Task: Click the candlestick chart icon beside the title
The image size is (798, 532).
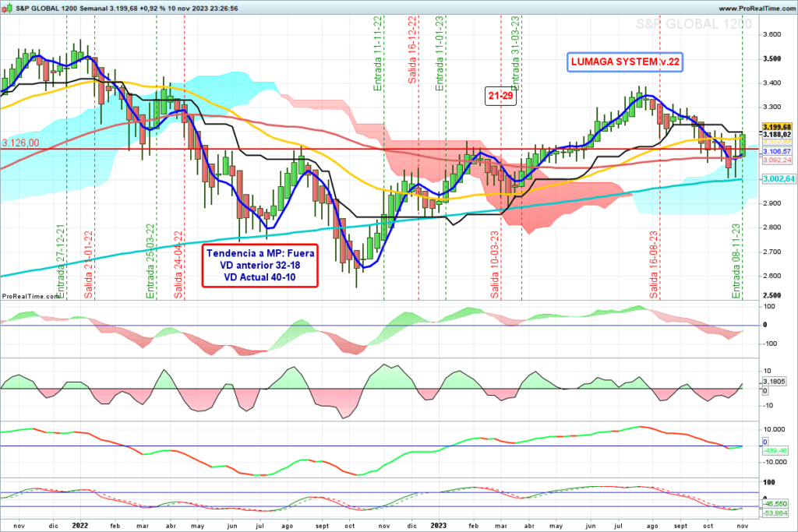Action: pos(6,8)
